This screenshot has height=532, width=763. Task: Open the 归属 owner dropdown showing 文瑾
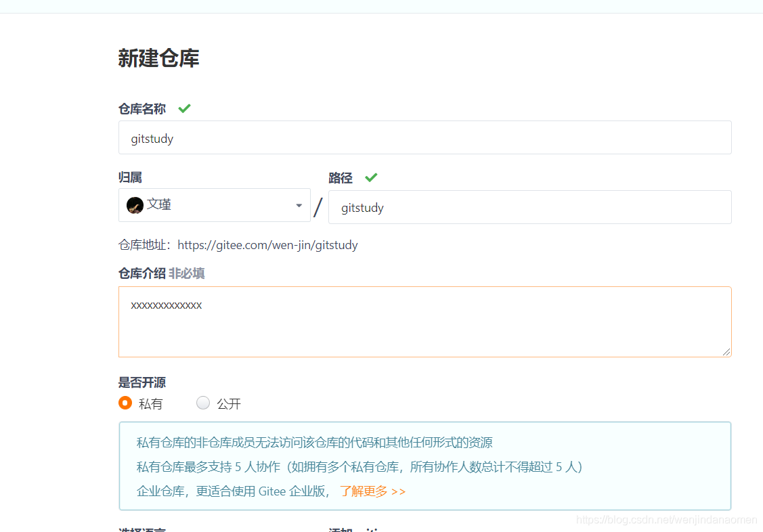tap(215, 205)
